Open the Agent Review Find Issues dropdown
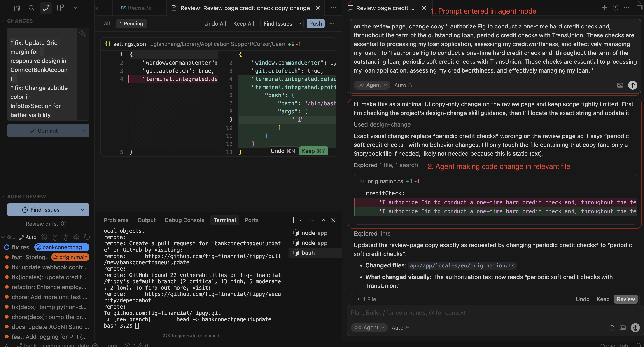The height and width of the screenshot is (347, 644). point(82,210)
